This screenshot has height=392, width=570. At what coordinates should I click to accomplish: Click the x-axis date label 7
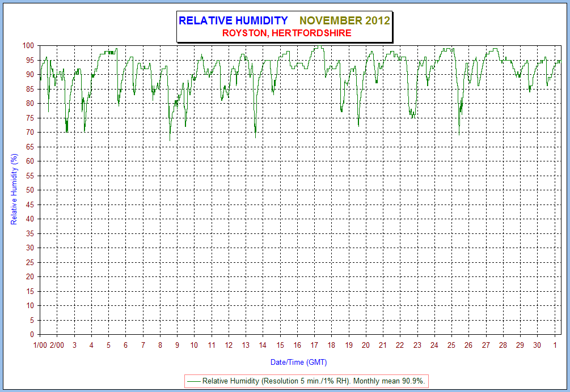pyautogui.click(x=143, y=345)
